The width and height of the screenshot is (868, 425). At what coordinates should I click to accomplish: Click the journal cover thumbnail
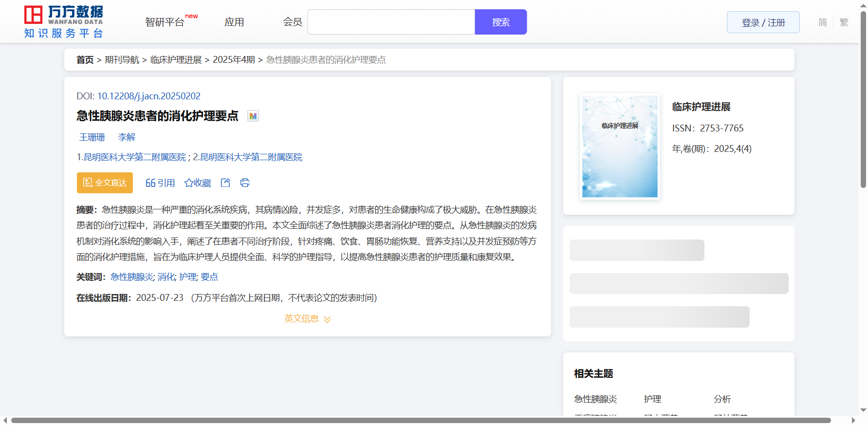pyautogui.click(x=620, y=146)
